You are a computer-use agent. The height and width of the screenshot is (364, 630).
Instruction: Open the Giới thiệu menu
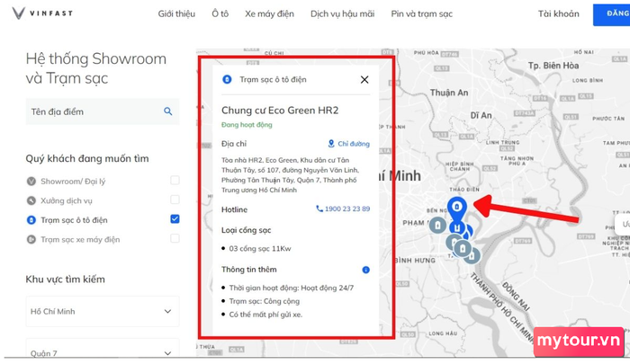176,14
